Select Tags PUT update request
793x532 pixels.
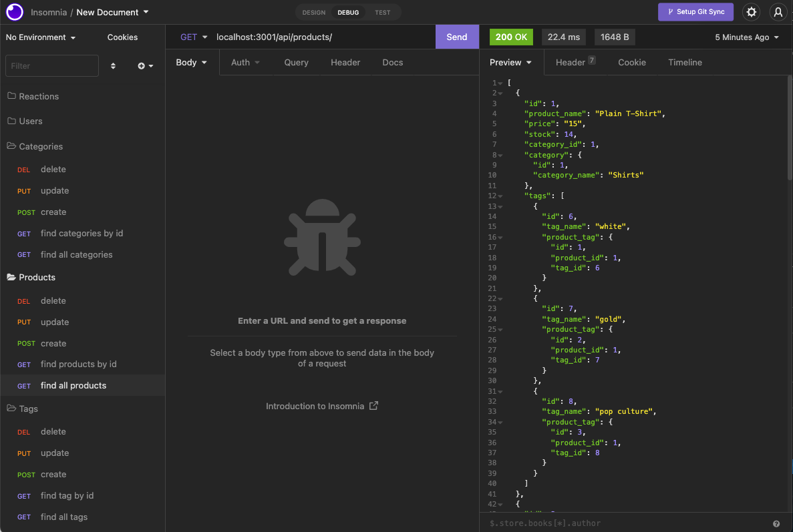[82, 453]
